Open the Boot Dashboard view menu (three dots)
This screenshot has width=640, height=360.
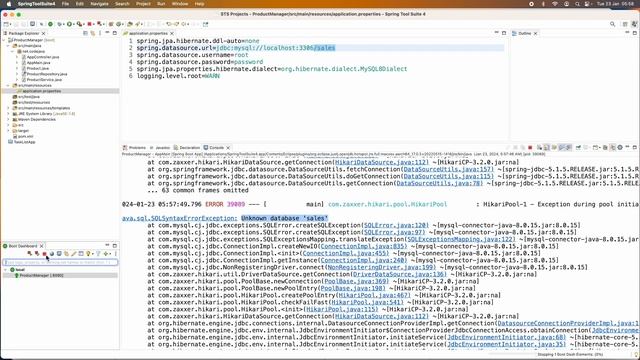pyautogui.click(x=116, y=253)
